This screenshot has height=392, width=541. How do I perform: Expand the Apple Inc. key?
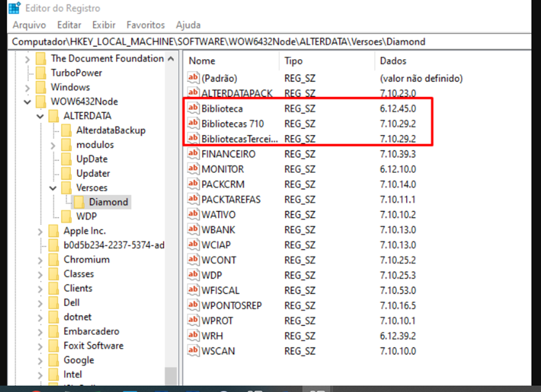click(x=40, y=231)
